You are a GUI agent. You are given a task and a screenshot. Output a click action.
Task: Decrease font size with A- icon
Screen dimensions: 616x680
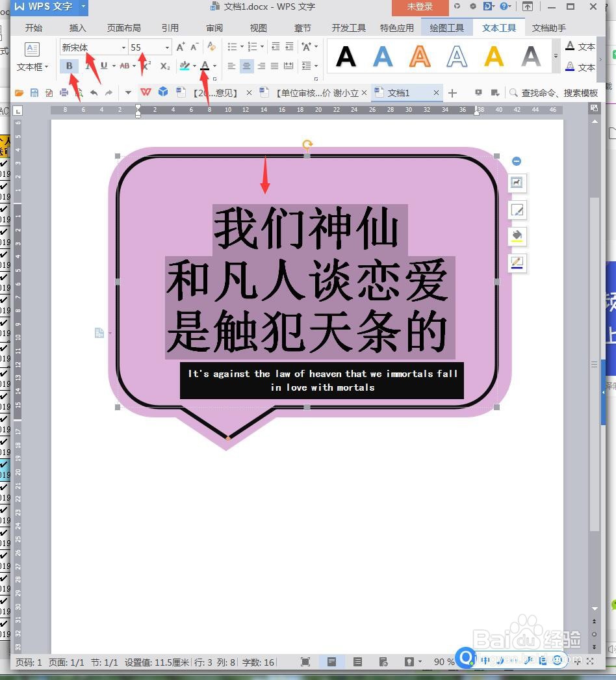point(195,46)
